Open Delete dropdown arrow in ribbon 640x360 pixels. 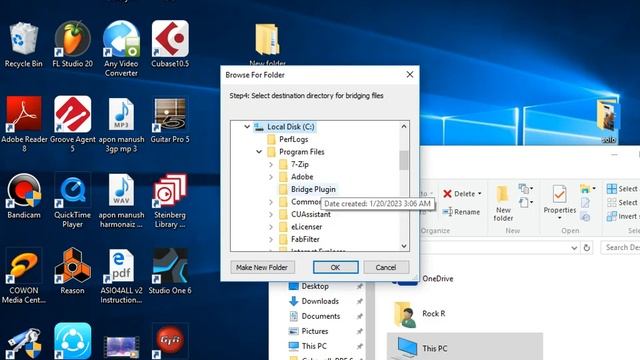coord(480,193)
